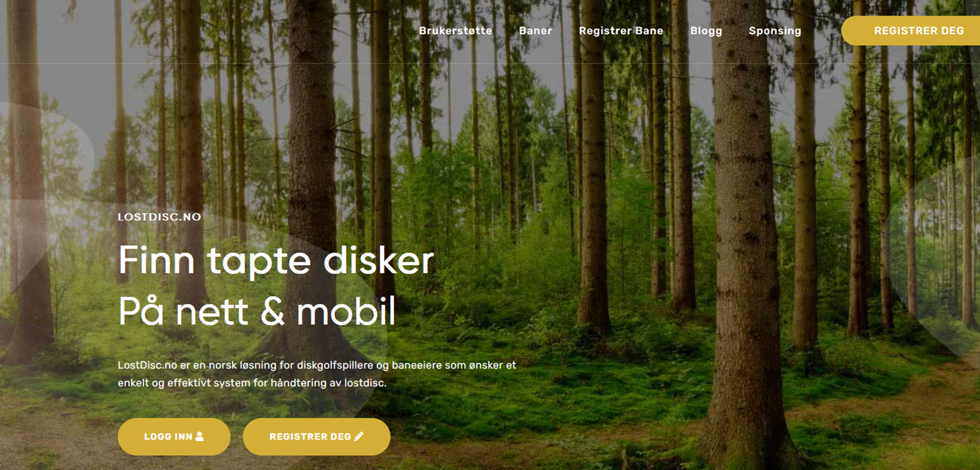Click the word 'mobil' in the headline
This screenshot has height=470, width=980.
point(346,311)
